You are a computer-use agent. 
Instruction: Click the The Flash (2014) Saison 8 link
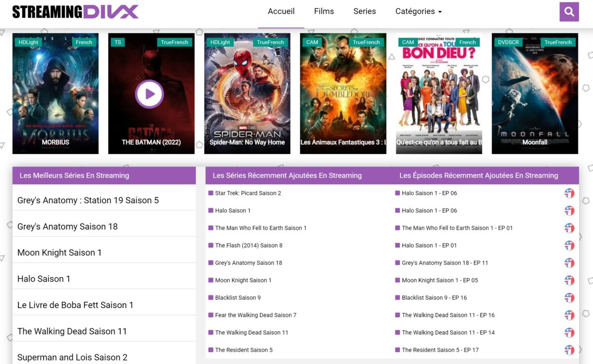[249, 245]
